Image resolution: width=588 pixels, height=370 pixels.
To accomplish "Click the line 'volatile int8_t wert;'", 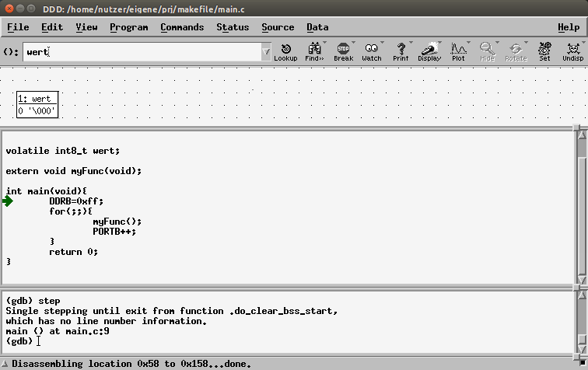I will (63, 151).
